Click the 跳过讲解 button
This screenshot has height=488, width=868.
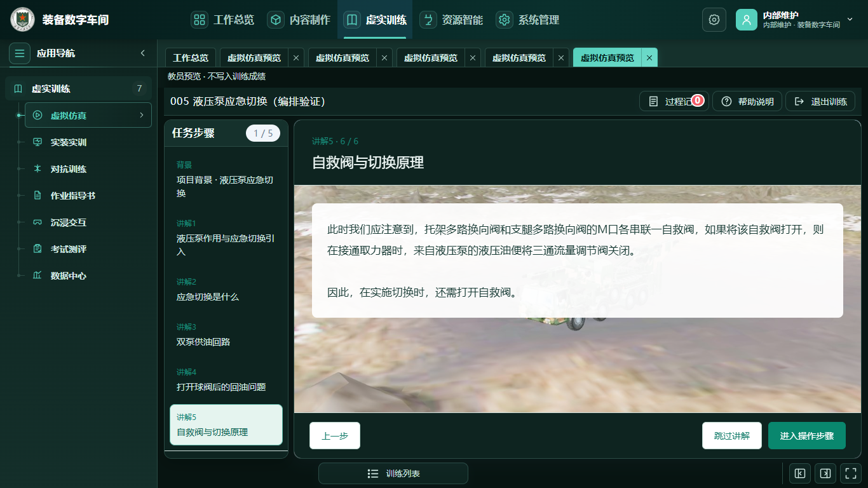[x=731, y=436]
